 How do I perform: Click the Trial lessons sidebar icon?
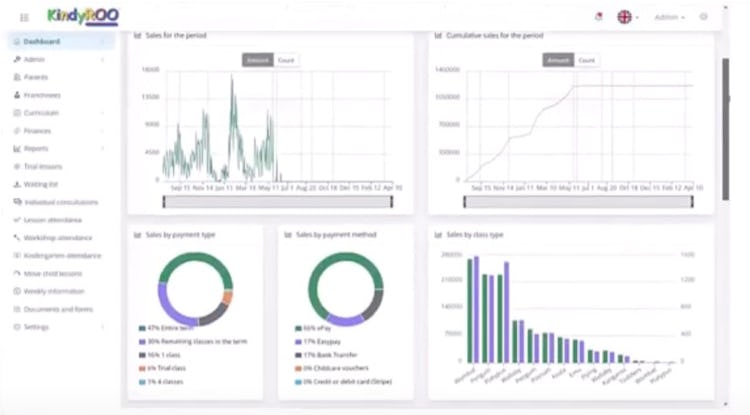17,166
